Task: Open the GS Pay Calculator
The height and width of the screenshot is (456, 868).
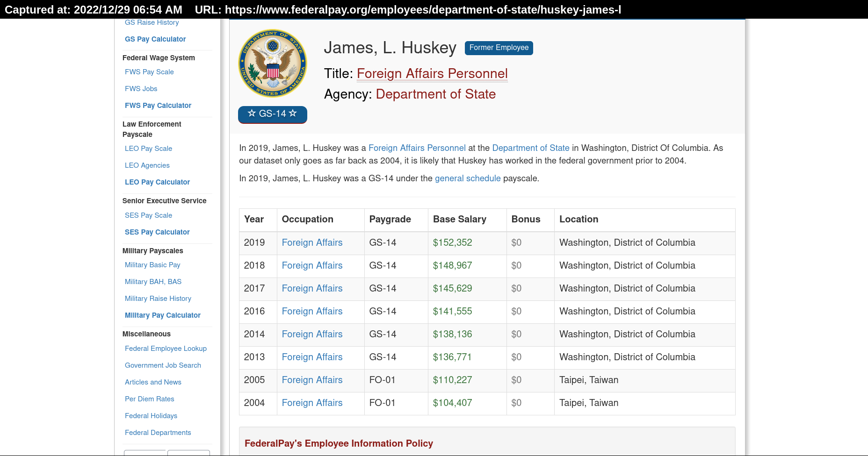Action: [x=155, y=39]
